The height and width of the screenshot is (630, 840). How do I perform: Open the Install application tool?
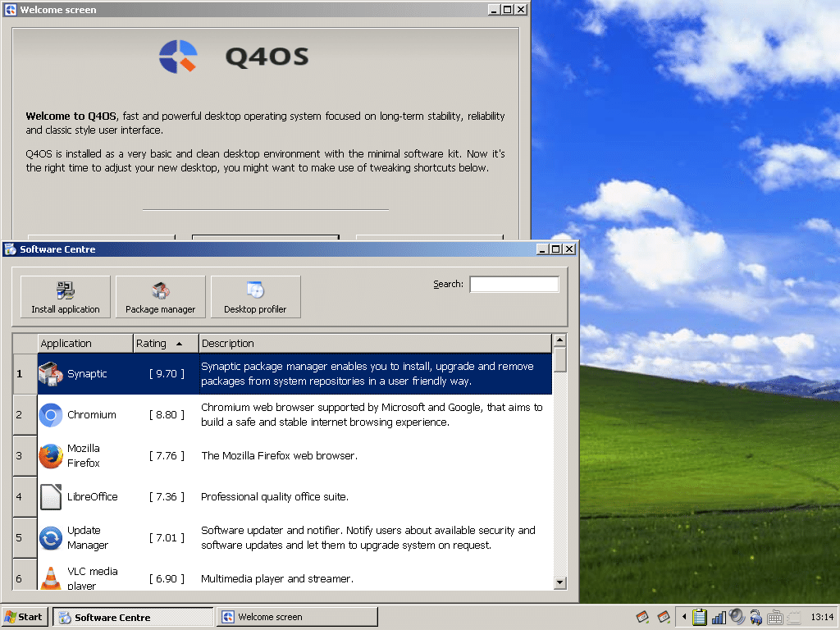click(66, 297)
